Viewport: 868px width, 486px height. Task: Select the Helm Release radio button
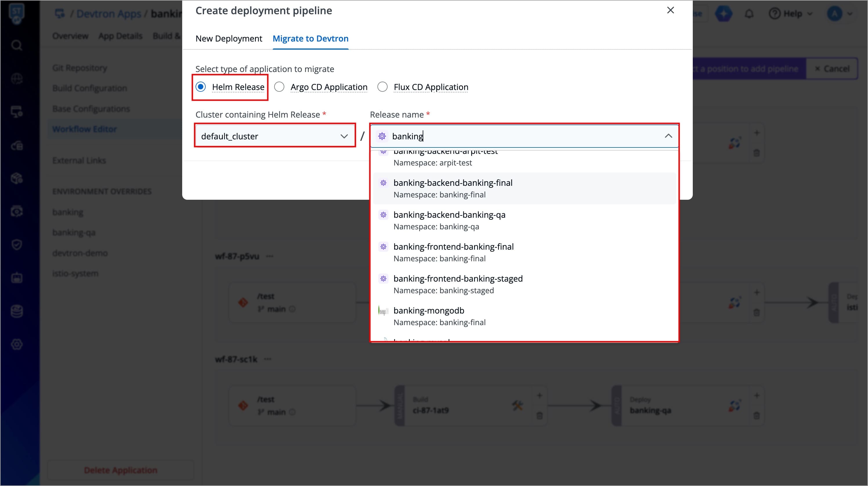pos(201,87)
